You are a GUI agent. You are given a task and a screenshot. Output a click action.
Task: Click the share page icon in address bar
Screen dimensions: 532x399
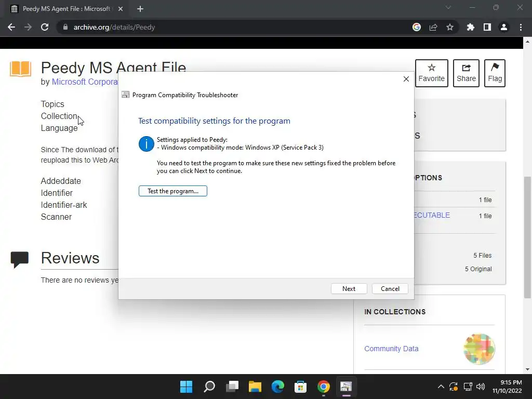(433, 27)
